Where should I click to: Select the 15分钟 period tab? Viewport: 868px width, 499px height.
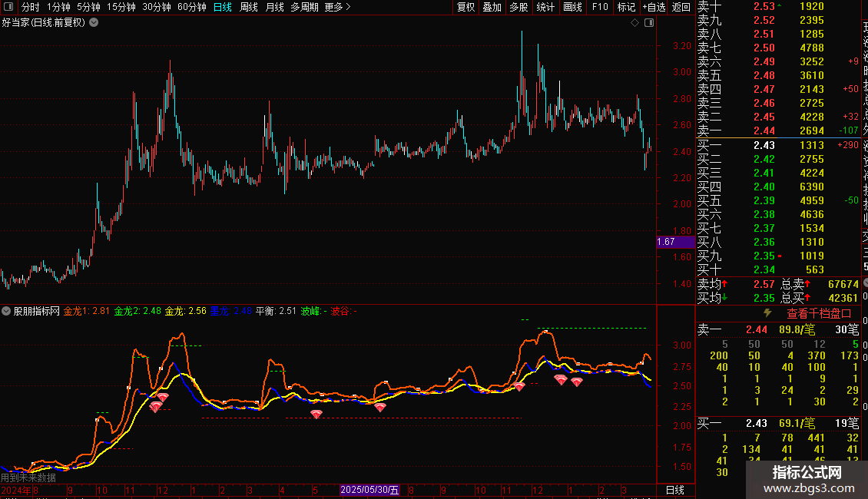121,7
